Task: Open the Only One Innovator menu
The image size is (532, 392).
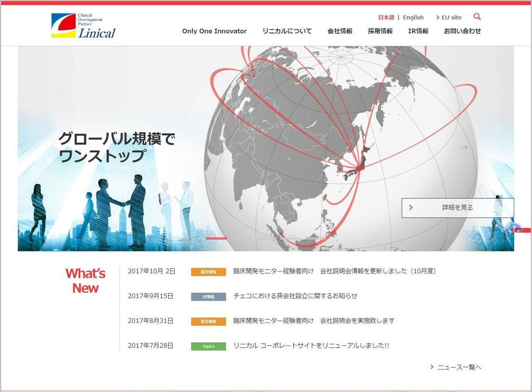Action: pos(214,31)
